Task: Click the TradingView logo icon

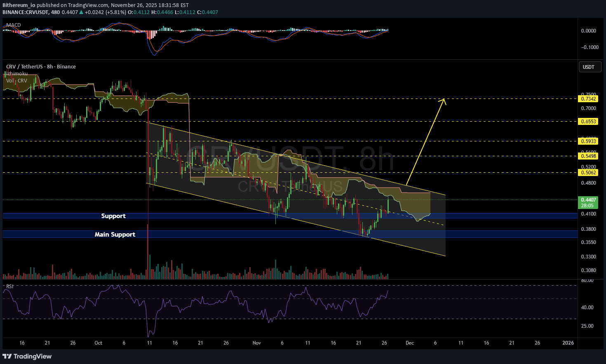Action: click(x=7, y=356)
